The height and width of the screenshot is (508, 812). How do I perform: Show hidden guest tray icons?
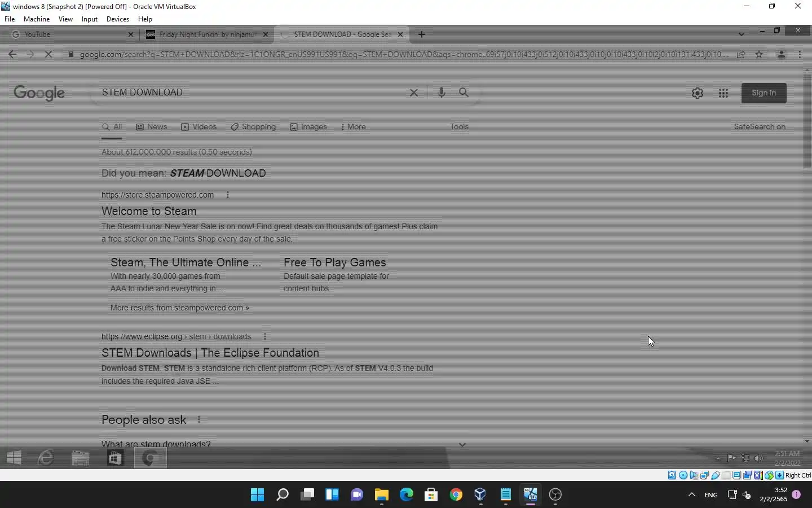(717, 458)
